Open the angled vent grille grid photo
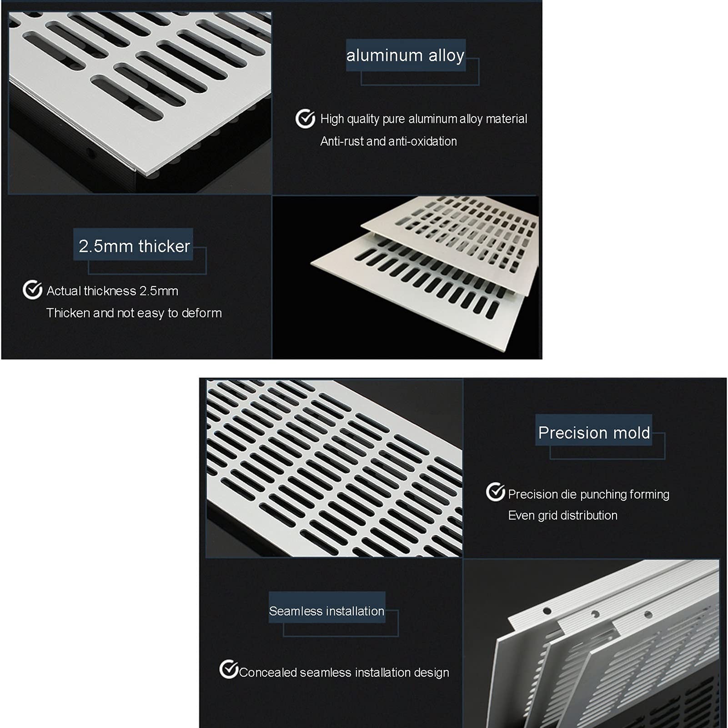The image size is (728, 728). [334, 468]
